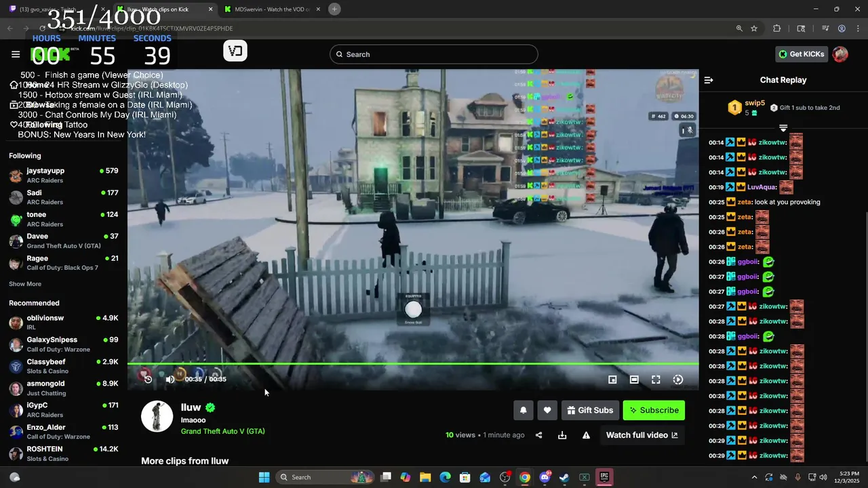Open tonee channel from sidebar
Image resolution: width=868 pixels, height=488 pixels.
click(x=64, y=219)
